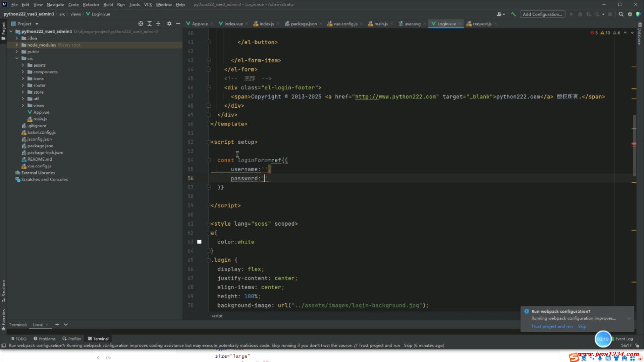Screen dimensions: 644x362
Task: Go to previous highlighted error arrow
Action: tap(625, 33)
